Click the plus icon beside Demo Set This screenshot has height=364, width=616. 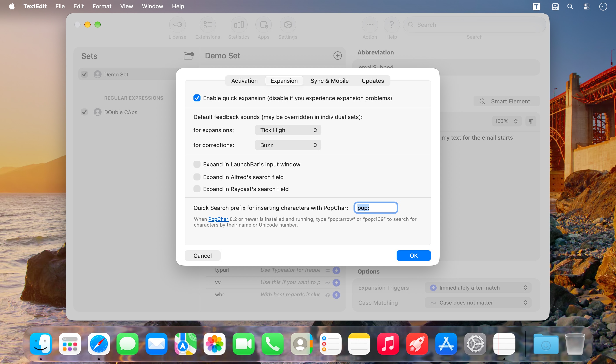(x=337, y=56)
